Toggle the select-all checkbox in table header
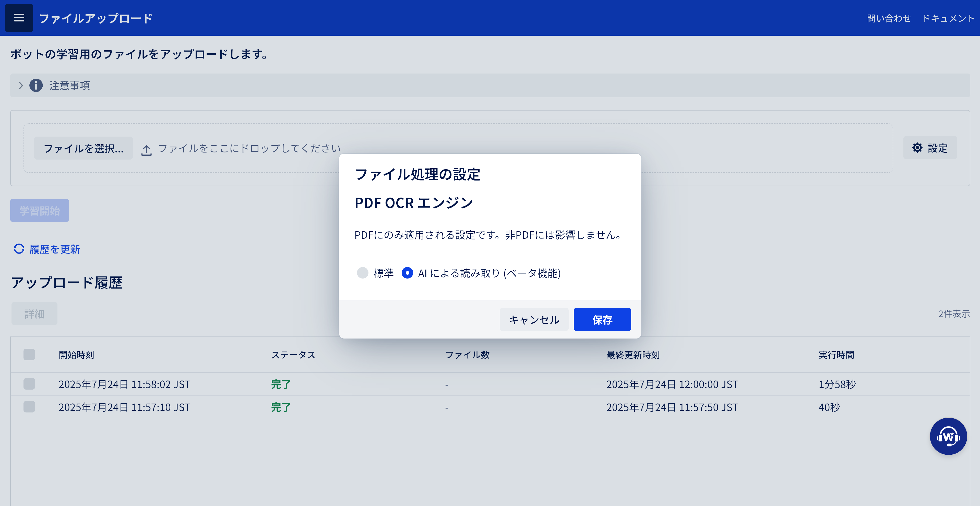The width and height of the screenshot is (980, 506). pos(29,355)
